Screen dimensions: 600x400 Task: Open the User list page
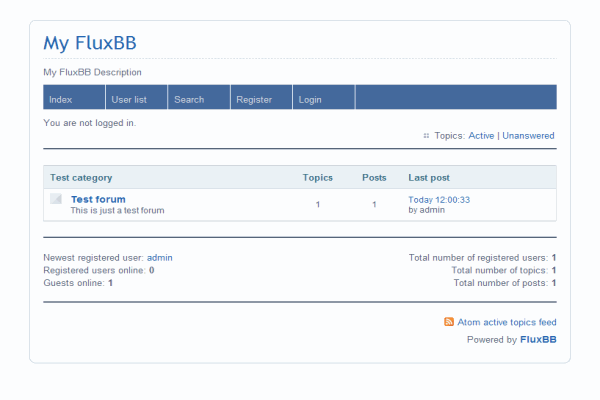[129, 99]
